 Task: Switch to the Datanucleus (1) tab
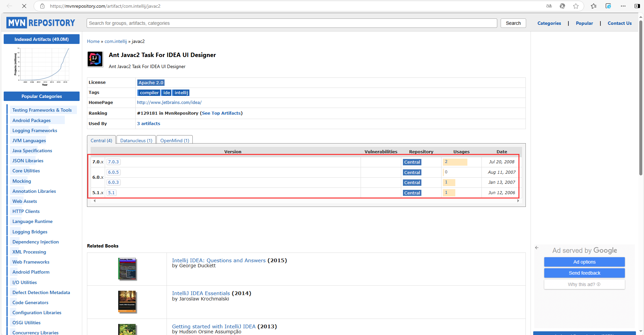point(136,140)
